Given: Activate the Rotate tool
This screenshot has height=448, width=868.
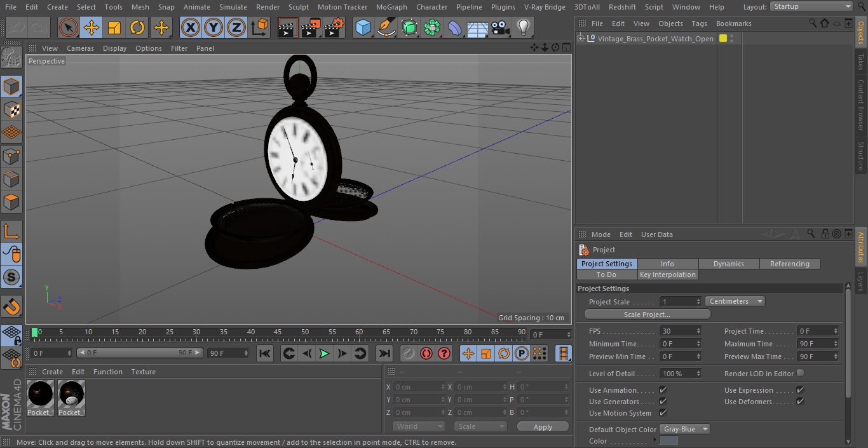Looking at the screenshot, I should 137,27.
